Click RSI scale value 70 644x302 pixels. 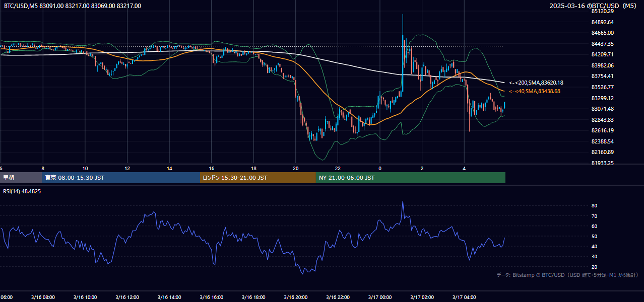point(594,216)
